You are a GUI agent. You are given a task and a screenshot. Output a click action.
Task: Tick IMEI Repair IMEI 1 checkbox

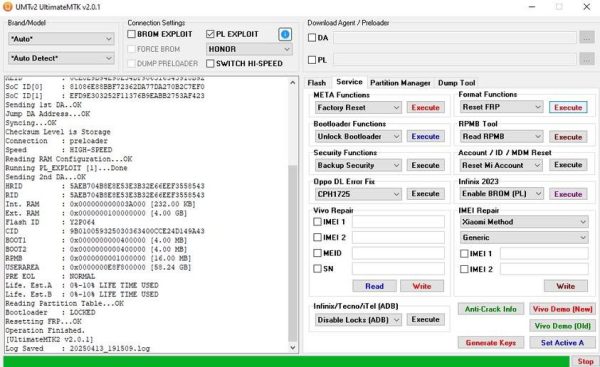[464, 253]
